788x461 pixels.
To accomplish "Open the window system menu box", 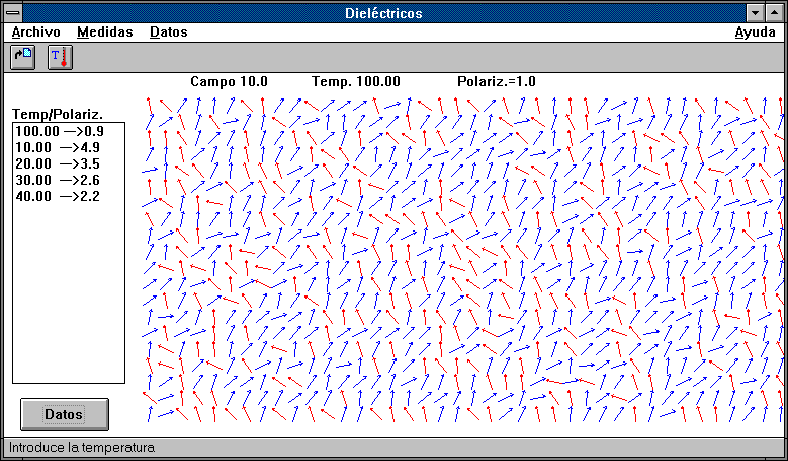I will (x=13, y=13).
